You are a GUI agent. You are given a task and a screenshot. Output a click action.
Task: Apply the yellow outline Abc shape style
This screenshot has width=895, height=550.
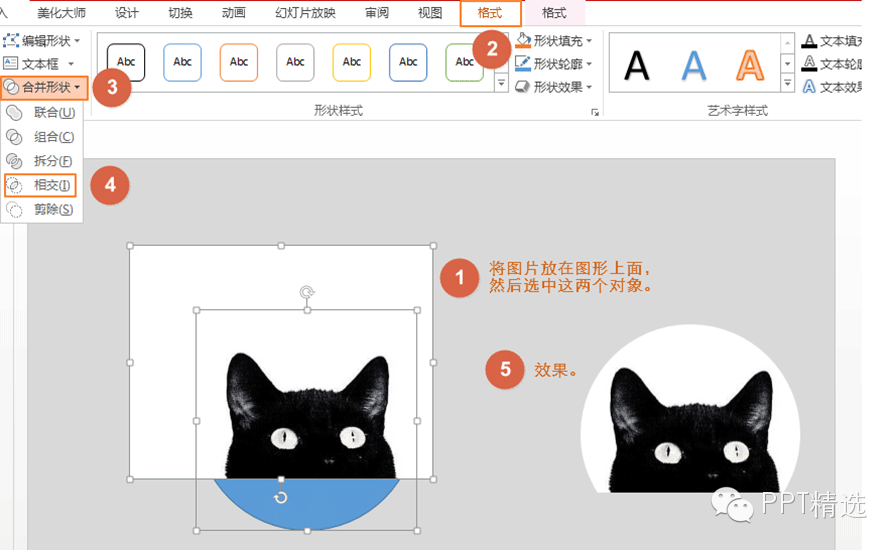coord(352,62)
